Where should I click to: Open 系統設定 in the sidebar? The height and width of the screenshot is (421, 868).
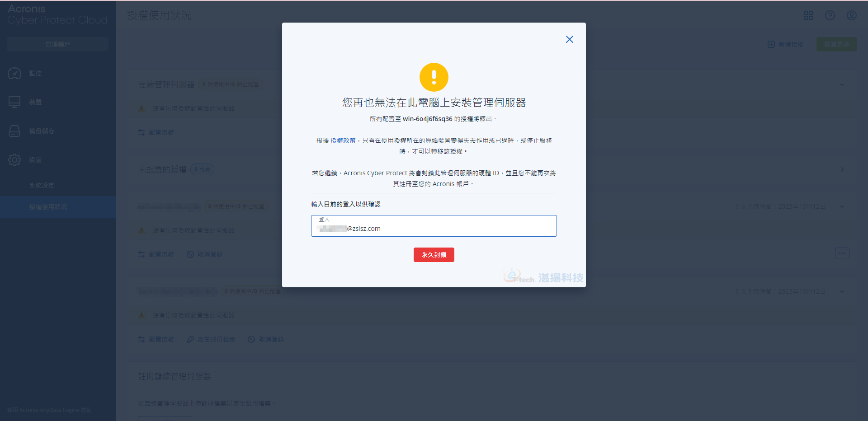[x=42, y=185]
